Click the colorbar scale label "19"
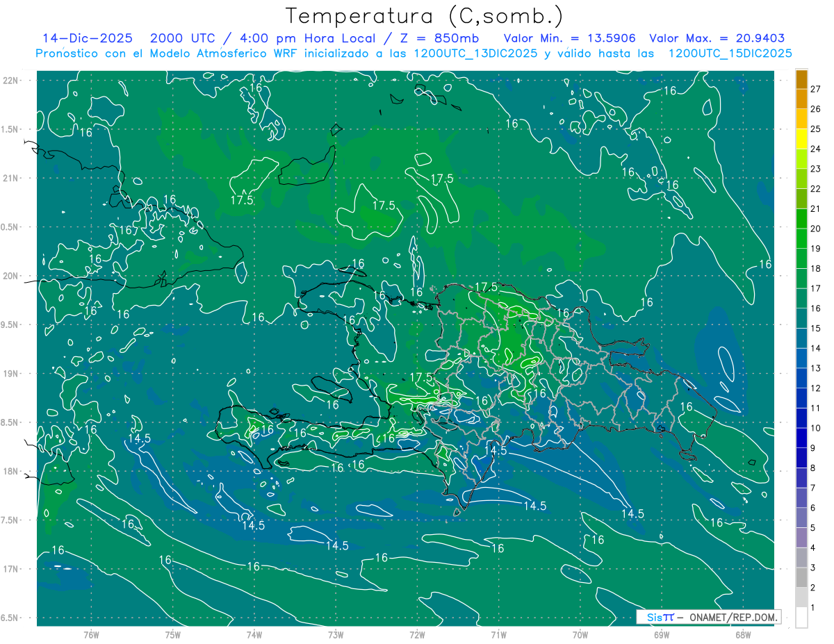The height and width of the screenshot is (644, 834). (x=815, y=248)
